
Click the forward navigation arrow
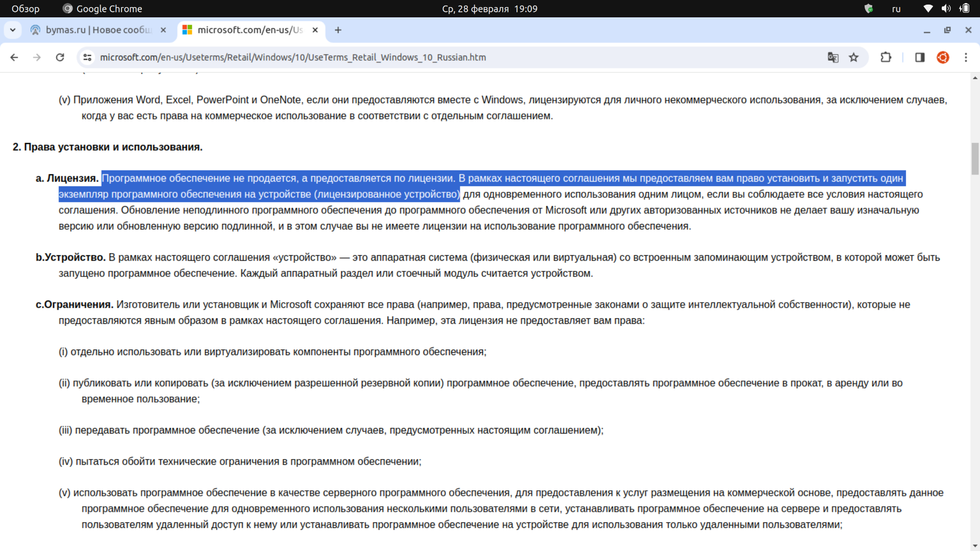pos(37,57)
